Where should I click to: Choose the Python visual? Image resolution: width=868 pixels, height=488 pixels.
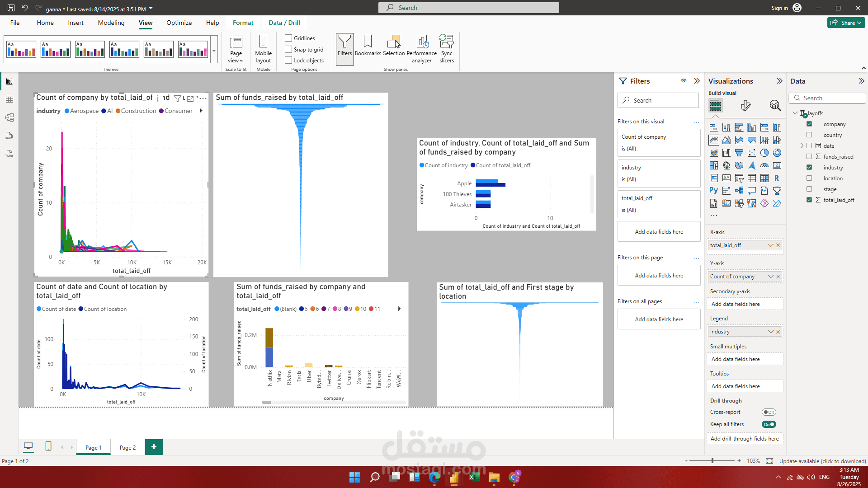pyautogui.click(x=714, y=191)
